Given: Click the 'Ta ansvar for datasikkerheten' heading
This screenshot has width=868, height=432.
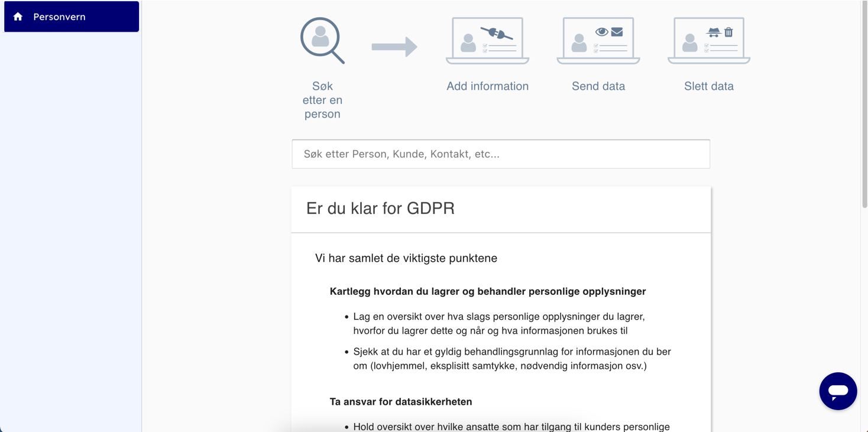Looking at the screenshot, I should pos(400,402).
